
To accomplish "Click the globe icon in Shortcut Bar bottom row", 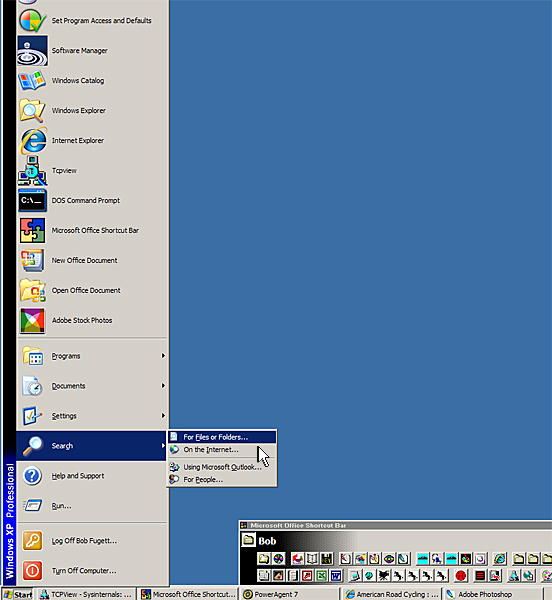I will click(x=368, y=576).
